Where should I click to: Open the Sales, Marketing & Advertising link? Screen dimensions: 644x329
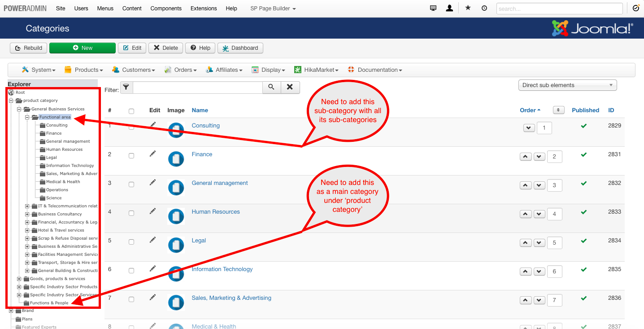pyautogui.click(x=231, y=298)
